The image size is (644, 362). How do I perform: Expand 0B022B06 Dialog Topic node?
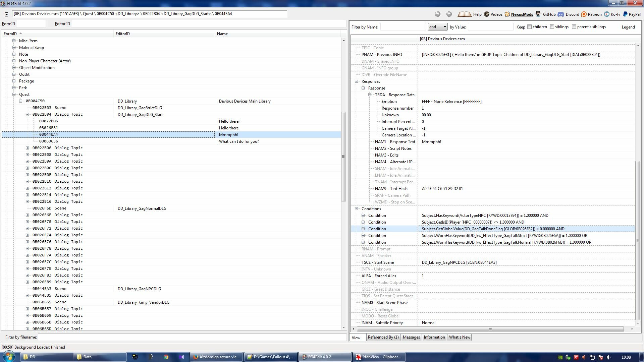pos(28,148)
